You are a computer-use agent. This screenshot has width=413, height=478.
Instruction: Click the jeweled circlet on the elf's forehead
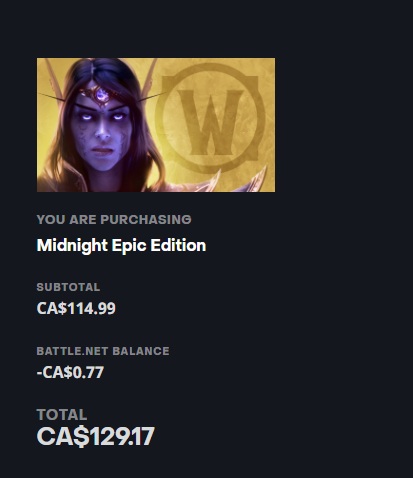pyautogui.click(x=99, y=94)
